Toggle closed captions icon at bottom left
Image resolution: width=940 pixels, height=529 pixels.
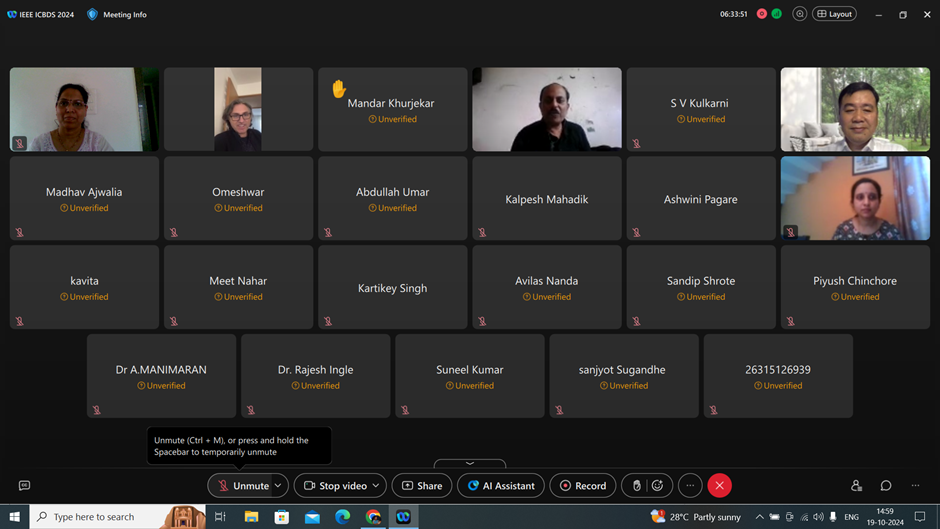[x=25, y=485]
